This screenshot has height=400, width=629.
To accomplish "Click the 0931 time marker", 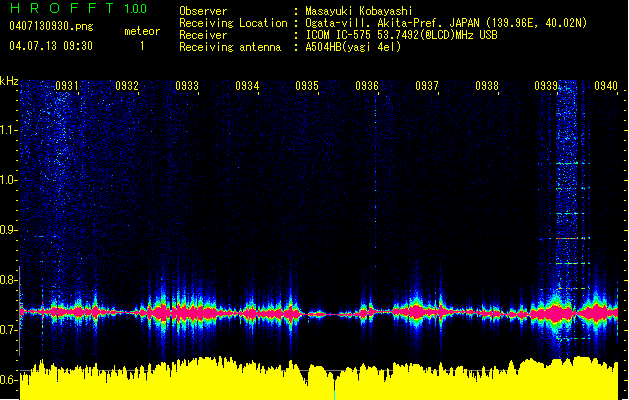I will click(67, 86).
